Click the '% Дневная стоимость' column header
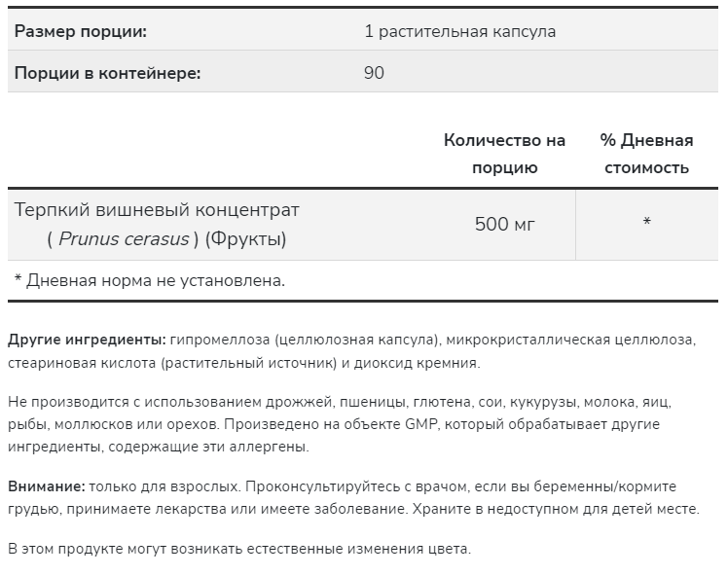This screenshot has height=575, width=728. [646, 154]
